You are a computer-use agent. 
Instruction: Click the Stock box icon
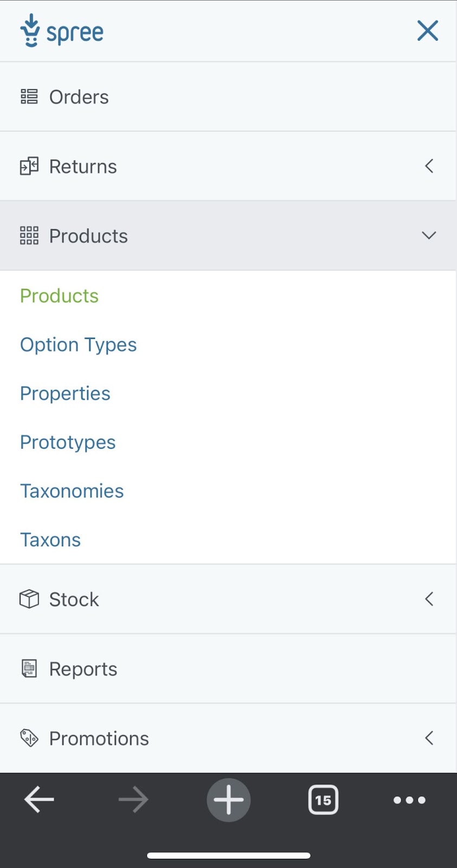coord(29,599)
